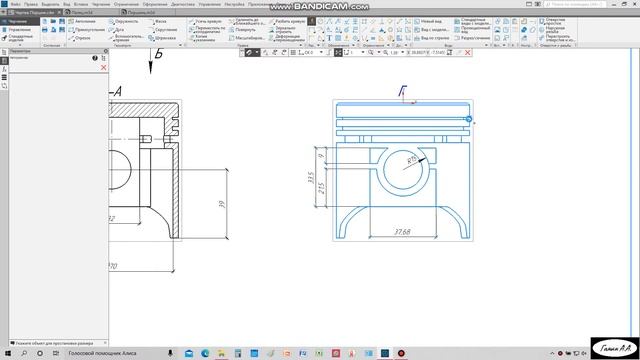Choose Удлинить до ближайшего объекта

[247, 21]
